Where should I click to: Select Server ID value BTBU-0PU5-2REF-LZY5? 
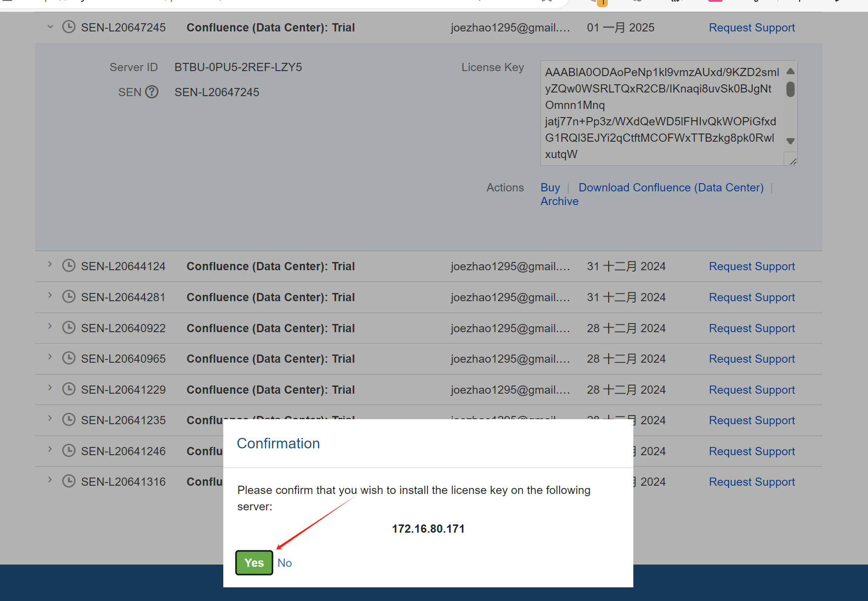pos(238,67)
